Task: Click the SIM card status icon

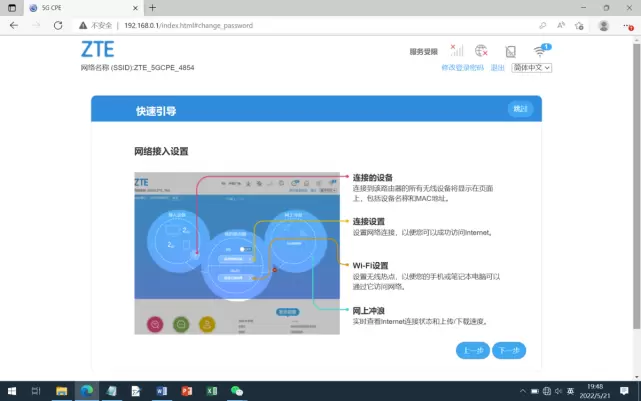Action: coord(510,51)
